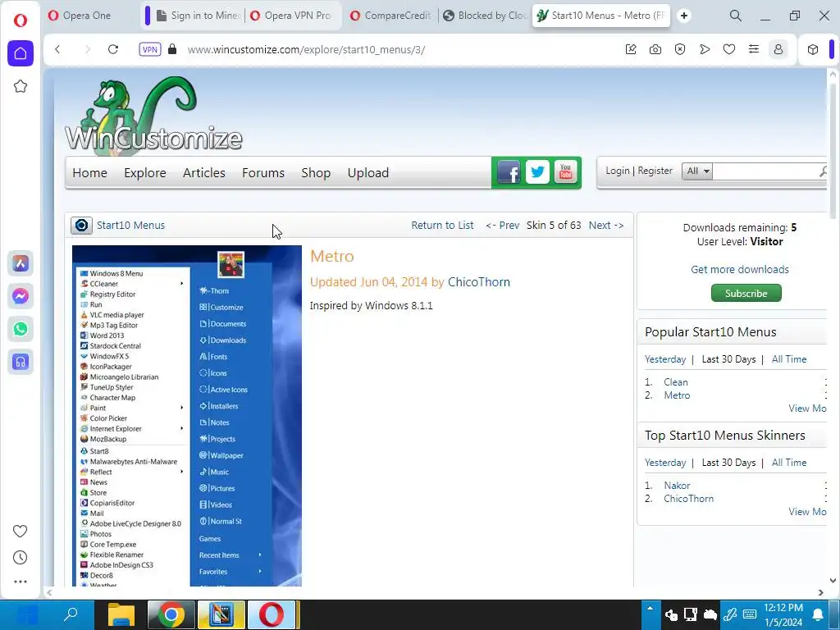840x630 pixels.
Task: Open the player send-arrow icon in toolbar
Action: point(705,49)
